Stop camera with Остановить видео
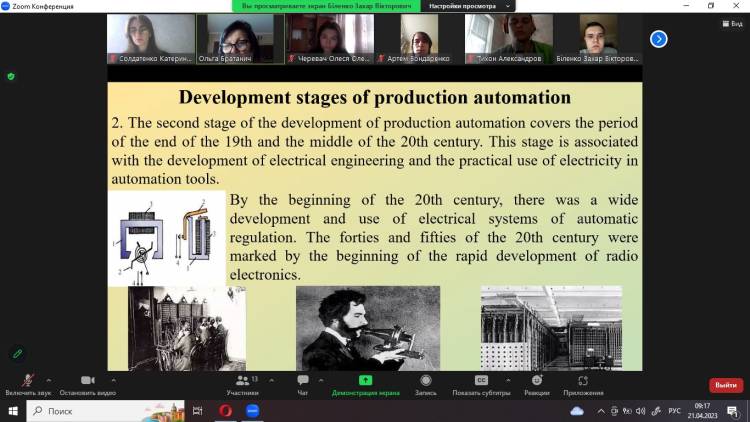Image resolution: width=750 pixels, height=422 pixels. click(87, 382)
